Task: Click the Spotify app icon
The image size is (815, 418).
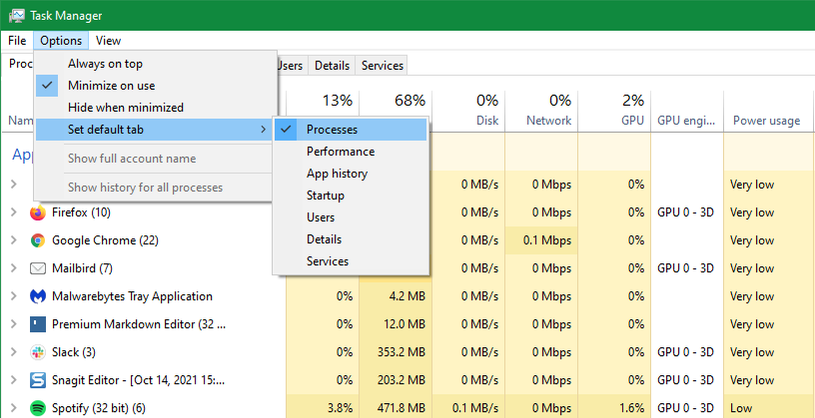Action: click(38, 408)
